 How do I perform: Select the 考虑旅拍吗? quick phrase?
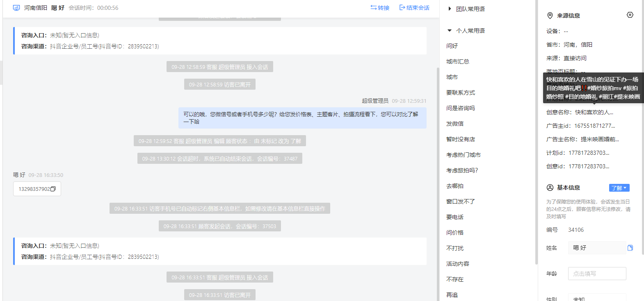point(462,170)
